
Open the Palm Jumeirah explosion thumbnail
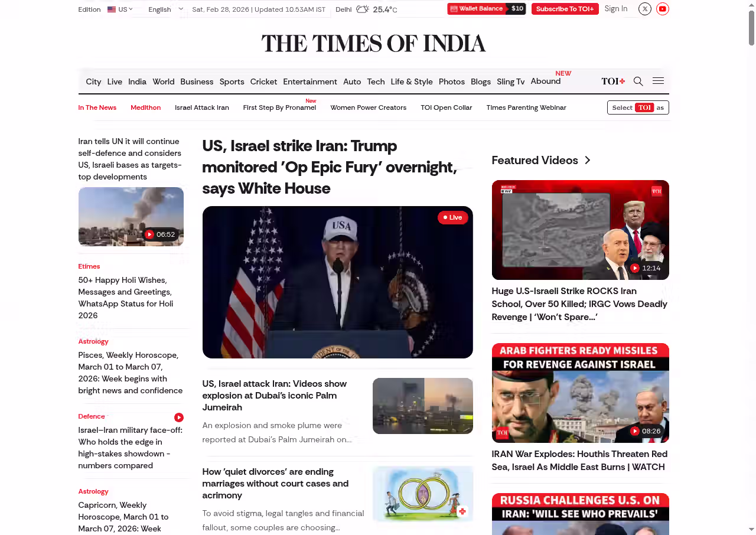coord(422,406)
